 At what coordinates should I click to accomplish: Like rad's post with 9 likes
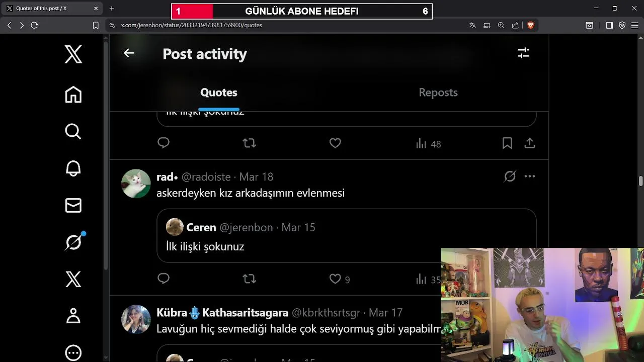click(340, 279)
